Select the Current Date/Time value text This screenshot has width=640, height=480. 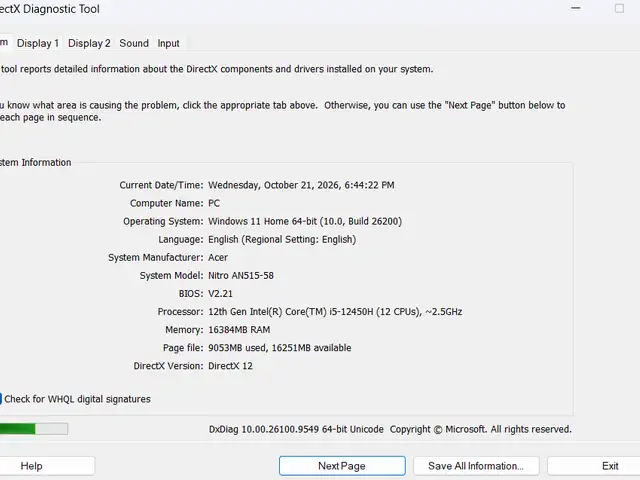301,185
